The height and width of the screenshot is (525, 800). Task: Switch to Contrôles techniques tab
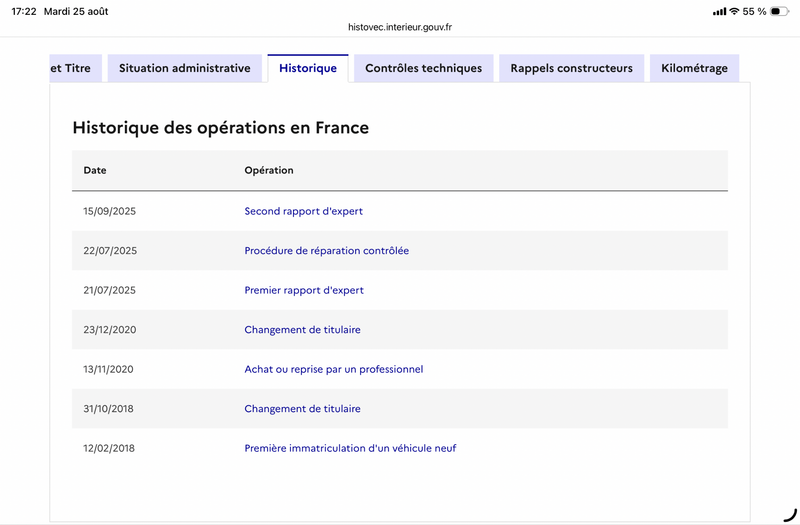click(x=423, y=68)
